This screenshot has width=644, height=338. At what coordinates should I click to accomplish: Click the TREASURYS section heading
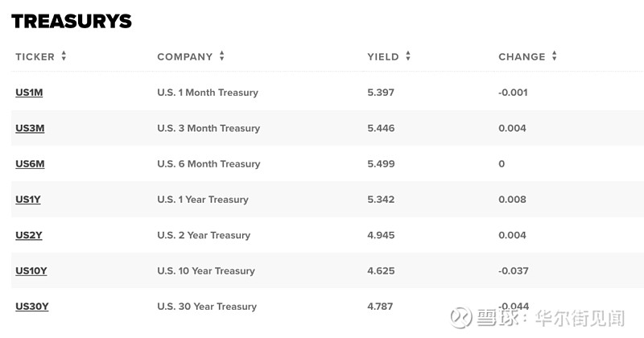pos(72,22)
